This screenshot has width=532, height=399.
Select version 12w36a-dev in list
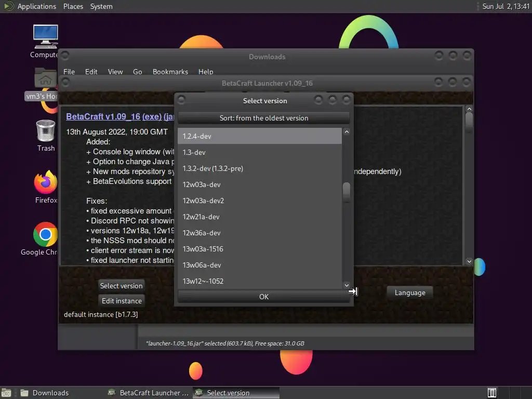260,233
